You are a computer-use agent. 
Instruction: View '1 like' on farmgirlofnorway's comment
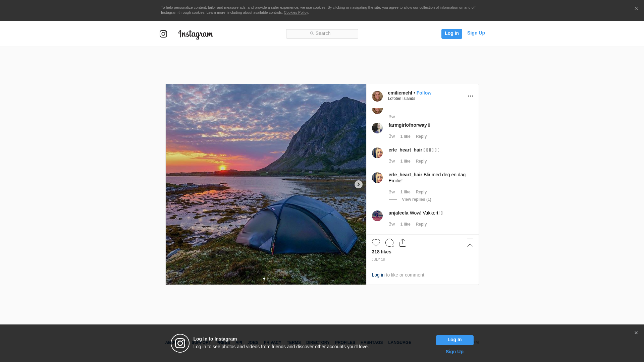pos(406,136)
